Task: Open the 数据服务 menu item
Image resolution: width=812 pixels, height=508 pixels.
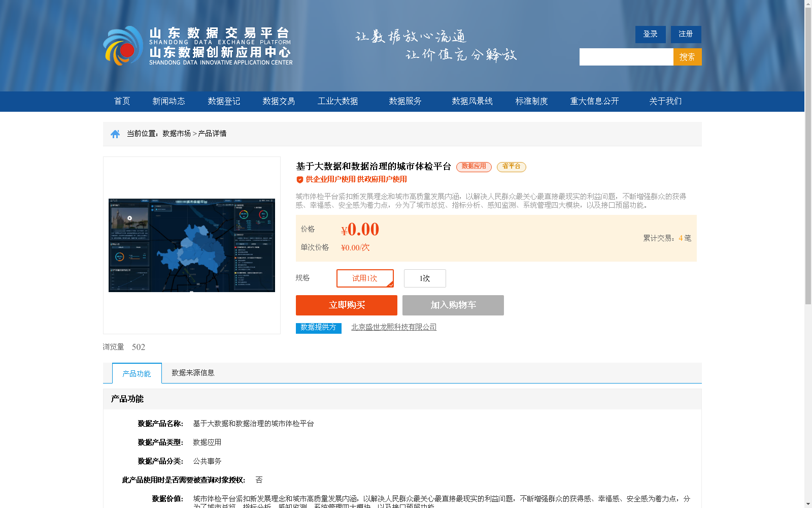Action: 405,101
